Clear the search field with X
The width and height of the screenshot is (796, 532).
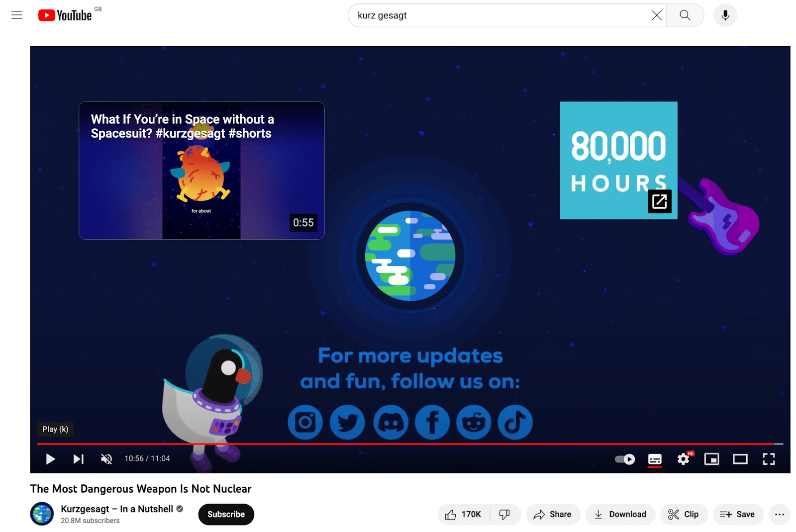(657, 15)
